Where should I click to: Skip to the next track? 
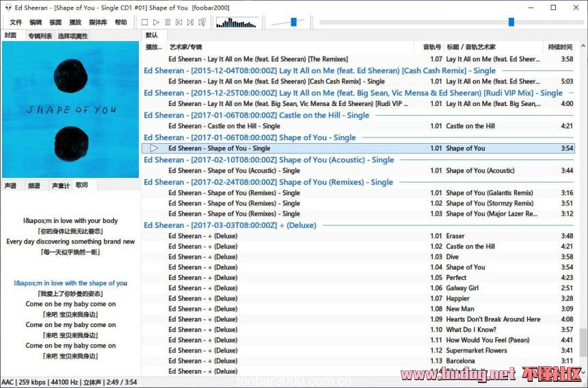tap(191, 23)
